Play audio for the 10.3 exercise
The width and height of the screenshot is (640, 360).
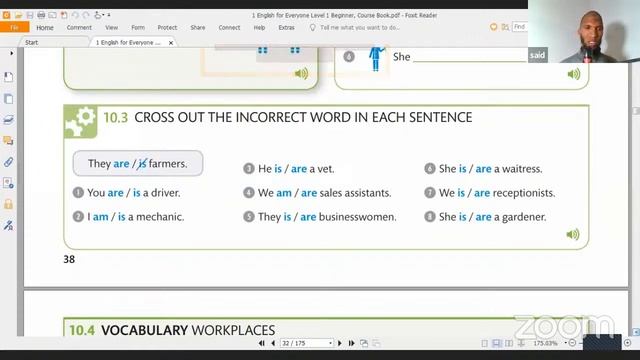pyautogui.click(x=573, y=234)
